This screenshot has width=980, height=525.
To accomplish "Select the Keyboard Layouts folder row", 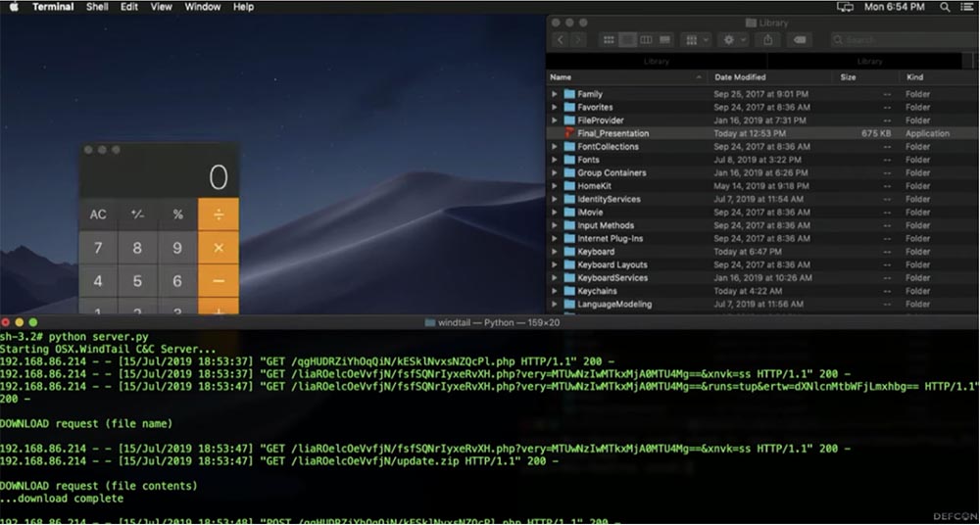I will point(761,265).
